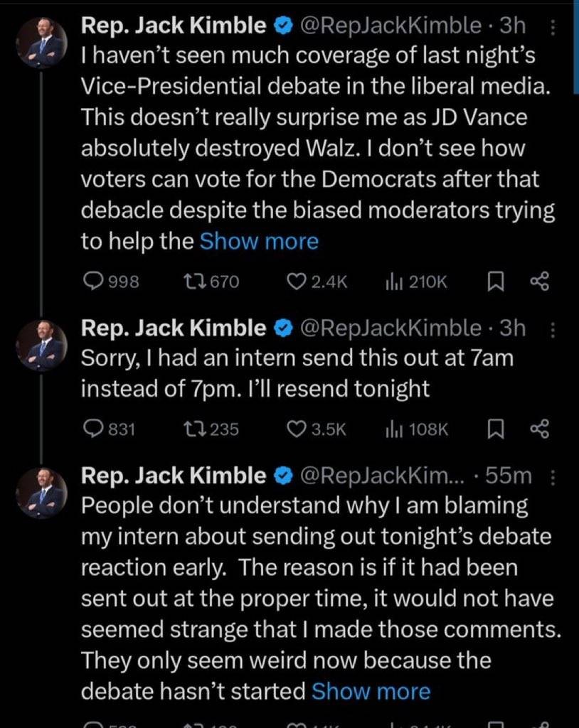
Task: View analytics on the 108K views tweet
Action: coord(391,429)
